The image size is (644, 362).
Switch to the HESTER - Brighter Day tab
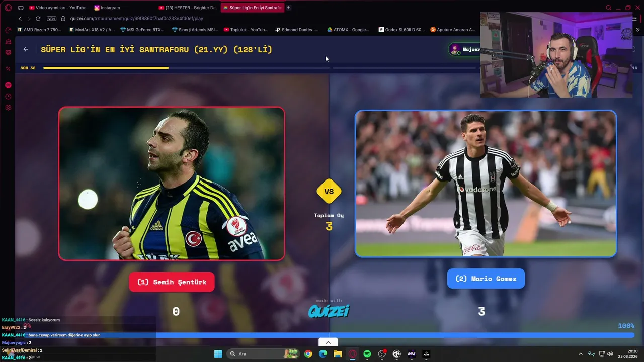coord(187,8)
